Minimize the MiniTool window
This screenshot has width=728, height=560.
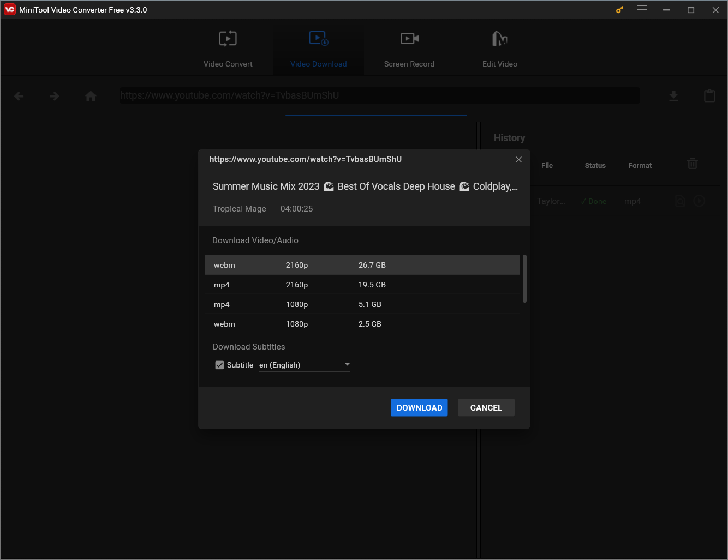point(666,10)
